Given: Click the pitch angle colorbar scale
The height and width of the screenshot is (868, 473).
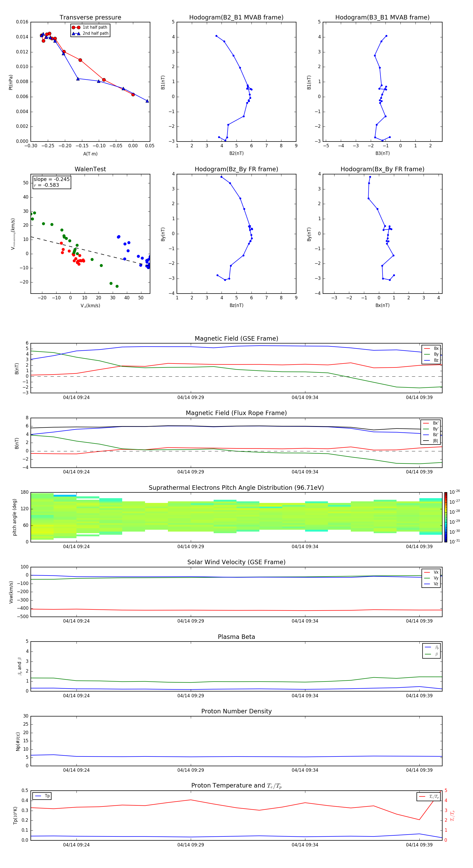Looking at the screenshot, I should pos(446,517).
